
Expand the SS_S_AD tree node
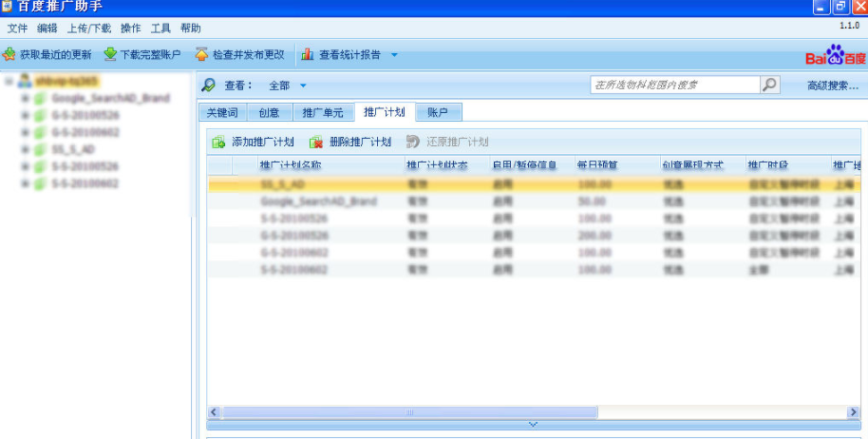pyautogui.click(x=25, y=149)
